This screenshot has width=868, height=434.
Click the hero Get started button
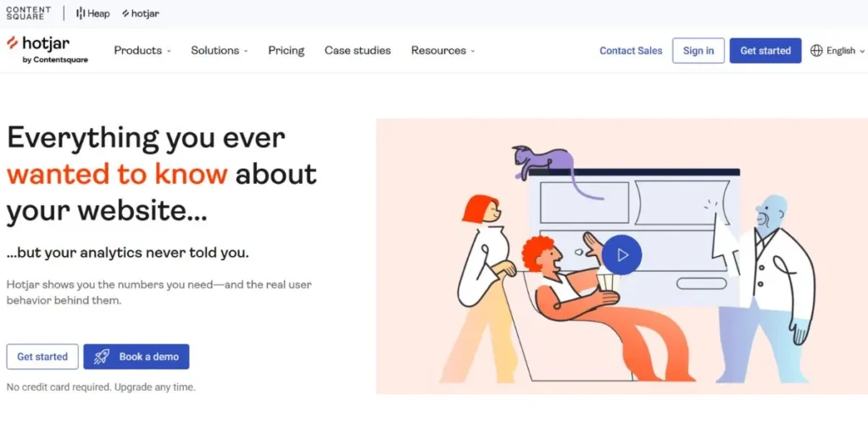[42, 357]
